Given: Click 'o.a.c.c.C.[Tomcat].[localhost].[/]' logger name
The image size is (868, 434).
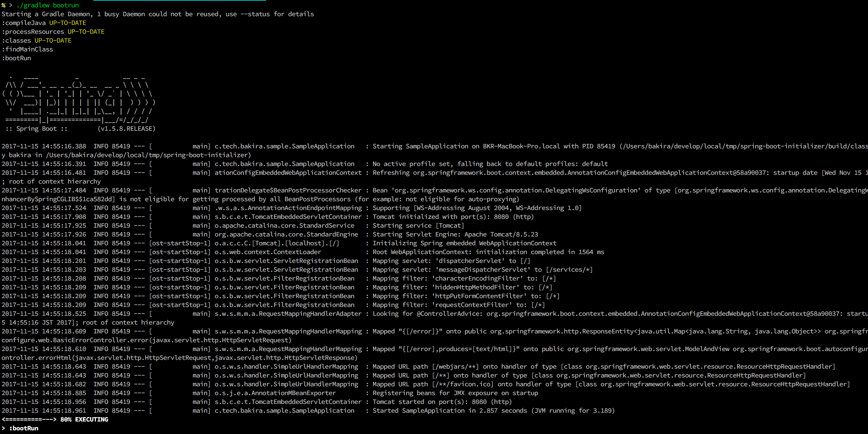Looking at the screenshot, I should pyautogui.click(x=277, y=243).
